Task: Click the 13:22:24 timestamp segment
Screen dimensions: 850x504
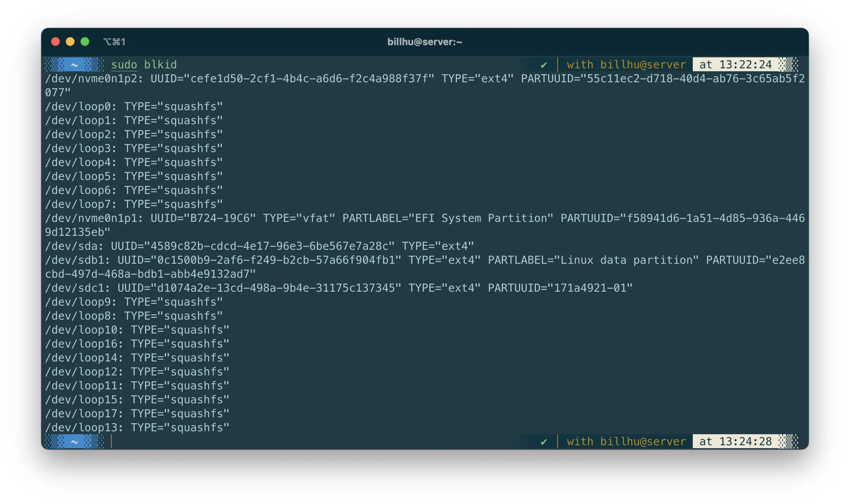Action: 735,65
